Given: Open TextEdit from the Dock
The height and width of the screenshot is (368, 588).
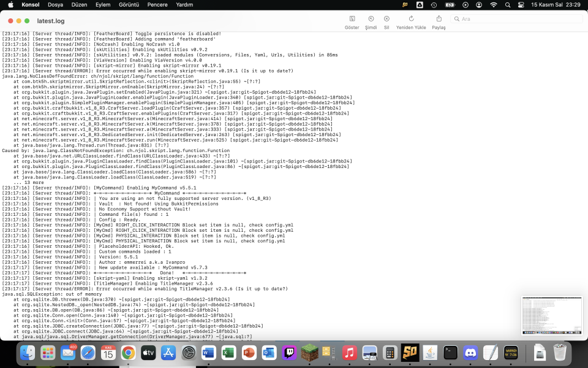Looking at the screenshot, I should (x=491, y=353).
